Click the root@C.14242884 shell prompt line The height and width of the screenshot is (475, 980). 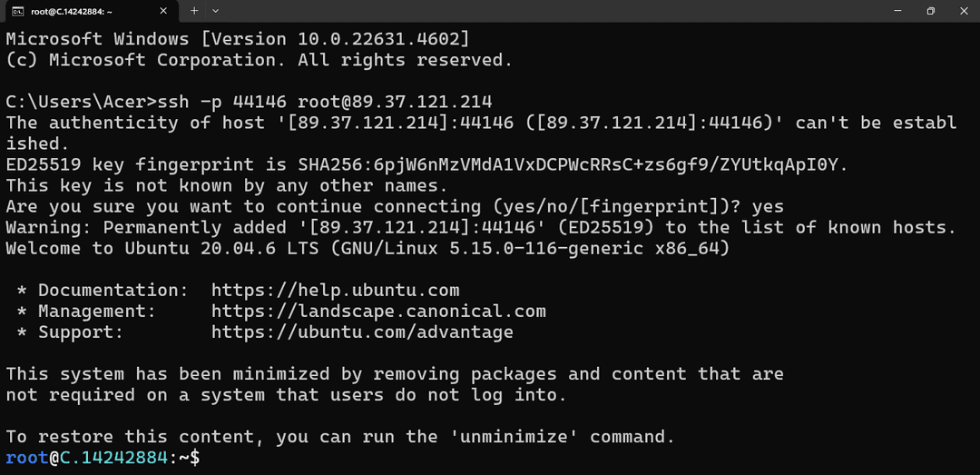pos(103,458)
